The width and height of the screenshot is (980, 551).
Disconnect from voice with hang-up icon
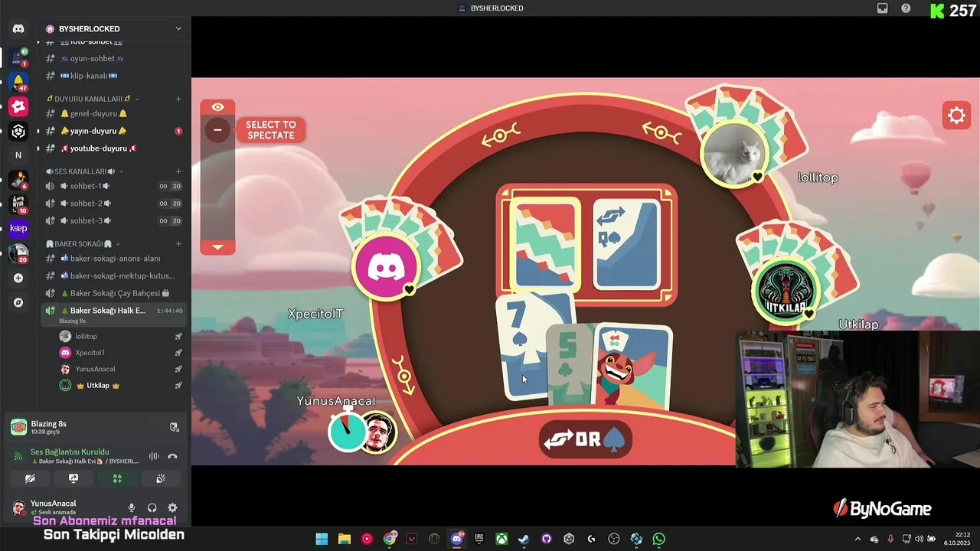[172, 456]
